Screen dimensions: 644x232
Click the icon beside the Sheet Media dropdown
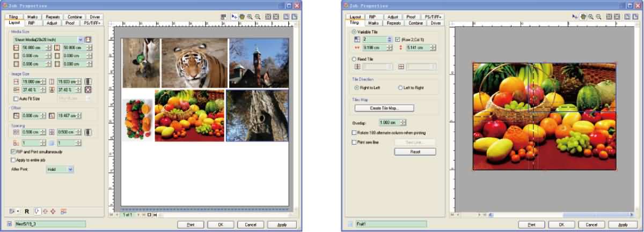89,40
